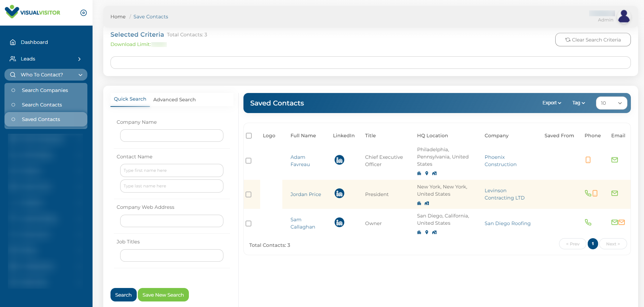Open Adam Favreau's contact name link
The image size is (644, 307).
coord(300,161)
